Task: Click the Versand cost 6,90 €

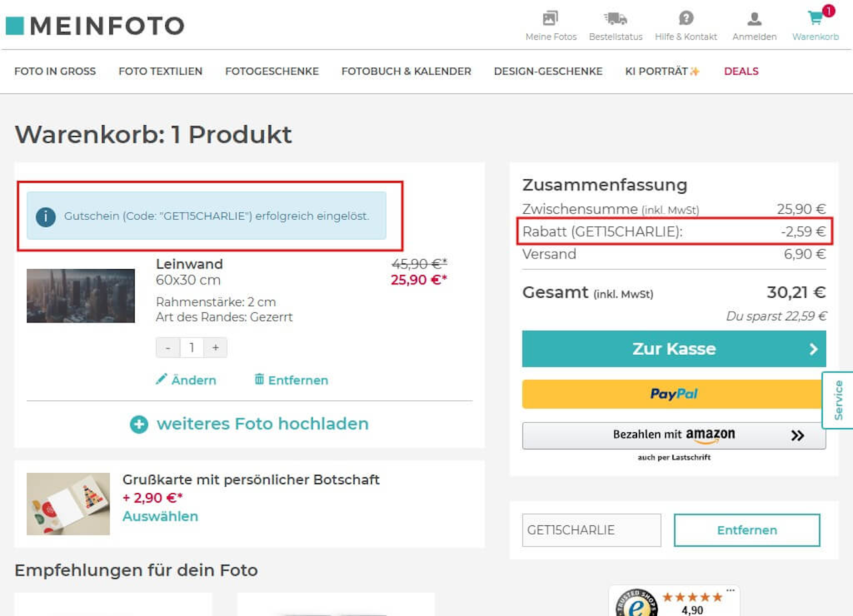Action: click(x=805, y=254)
